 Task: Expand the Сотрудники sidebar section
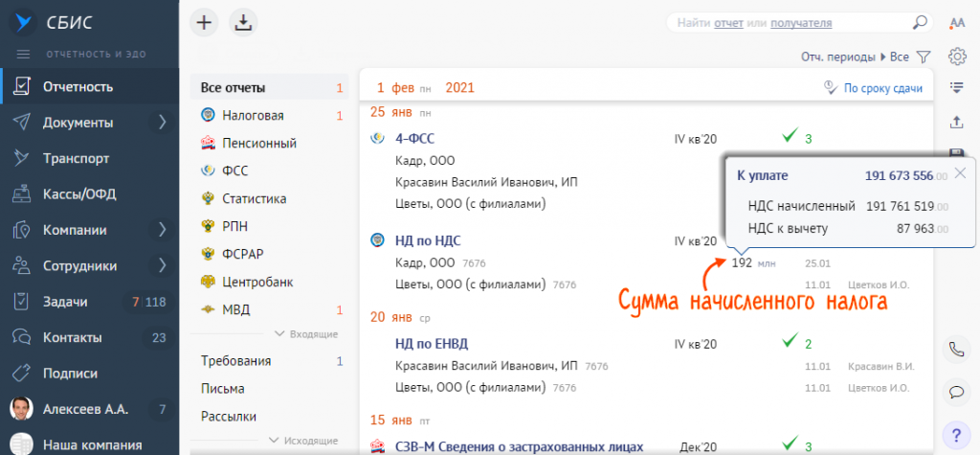coord(162,266)
